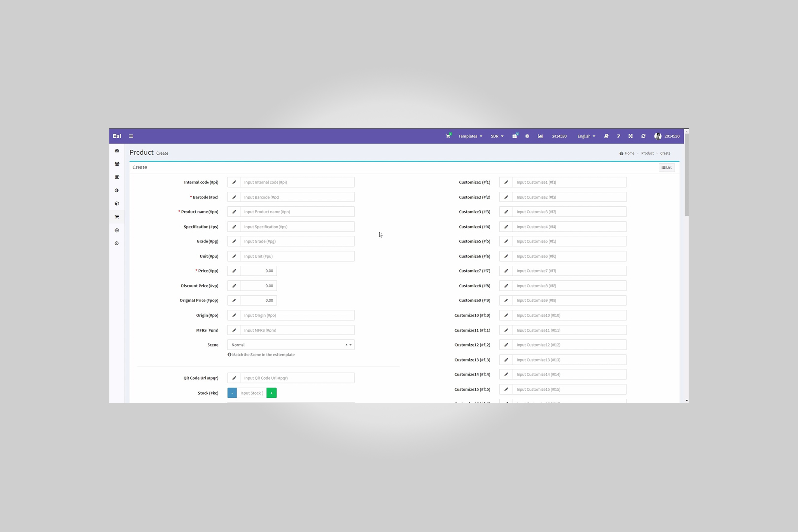This screenshot has width=798, height=532.
Task: Open the settings gear in top bar
Action: [x=527, y=136]
